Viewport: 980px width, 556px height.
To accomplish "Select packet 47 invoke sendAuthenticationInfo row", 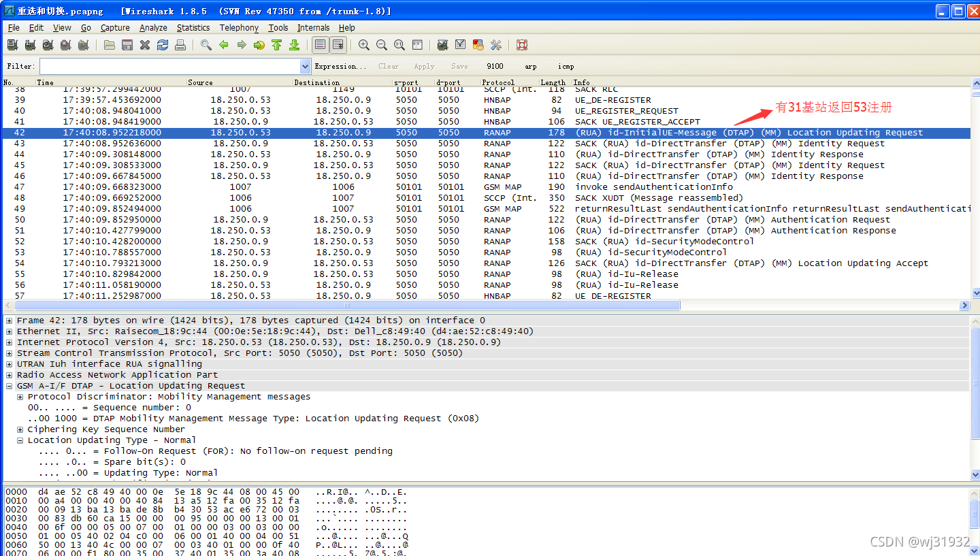I will (x=486, y=186).
